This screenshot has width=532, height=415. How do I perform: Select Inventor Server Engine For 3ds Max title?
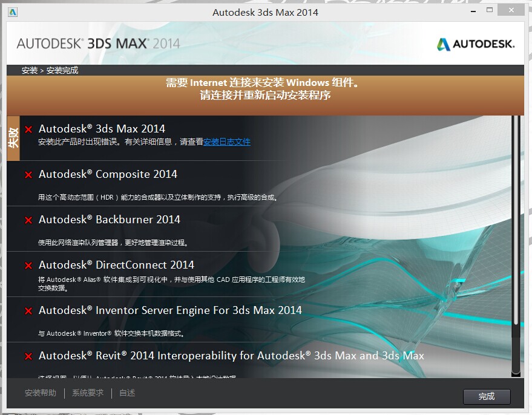(x=170, y=310)
